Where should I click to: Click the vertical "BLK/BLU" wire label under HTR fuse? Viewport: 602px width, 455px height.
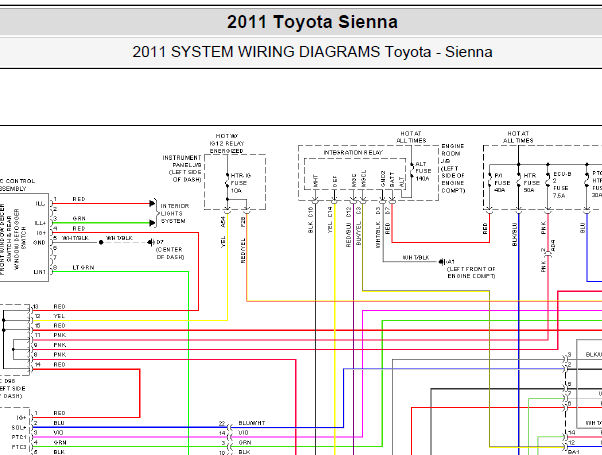tap(514, 234)
